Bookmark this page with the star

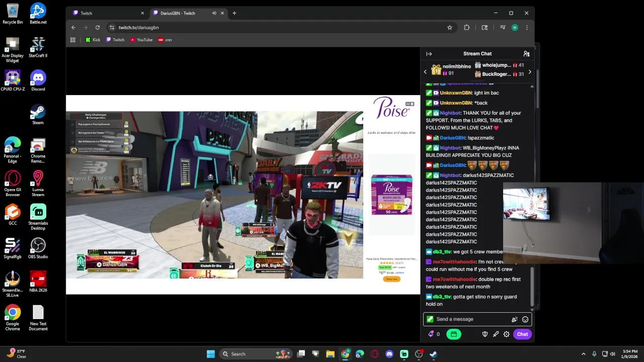tap(450, 28)
